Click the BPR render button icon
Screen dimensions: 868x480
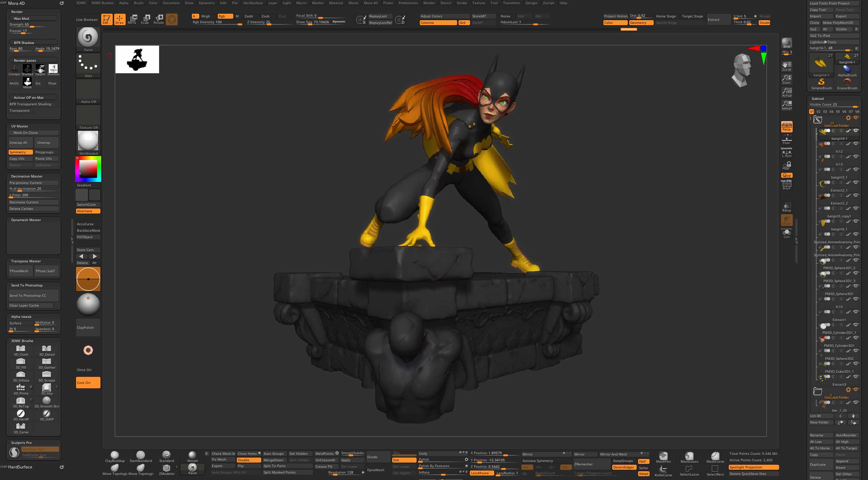click(x=787, y=43)
